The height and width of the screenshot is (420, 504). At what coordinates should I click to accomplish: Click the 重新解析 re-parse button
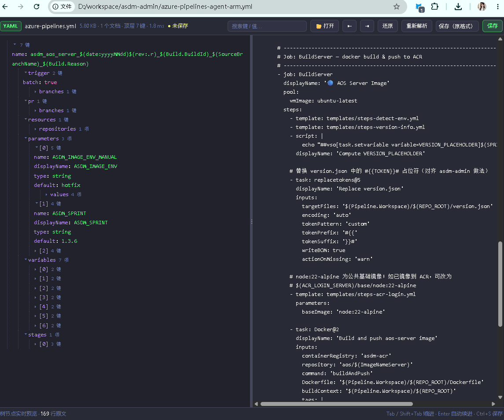coord(416,26)
